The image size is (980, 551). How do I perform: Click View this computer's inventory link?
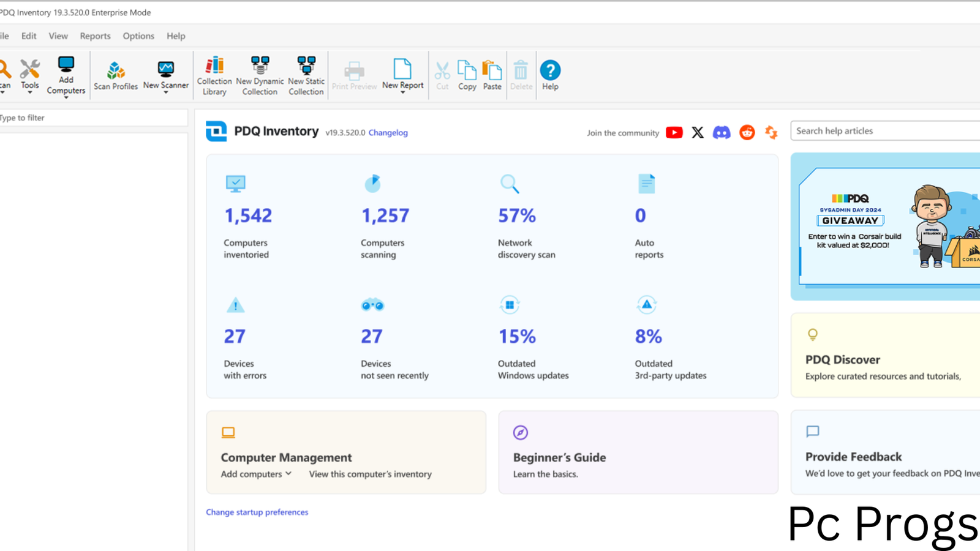tap(370, 474)
